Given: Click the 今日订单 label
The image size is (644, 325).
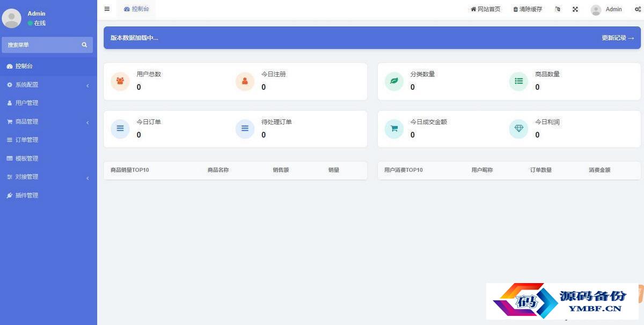Looking at the screenshot, I should (x=149, y=122).
